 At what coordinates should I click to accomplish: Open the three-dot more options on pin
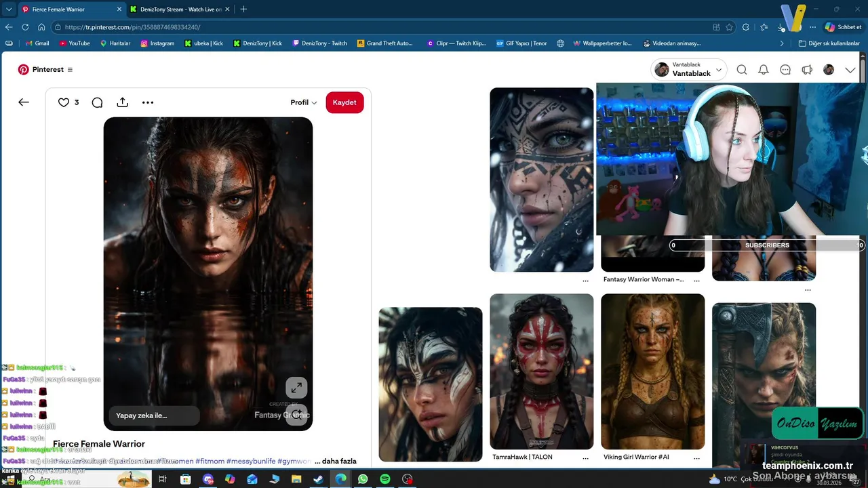tap(148, 102)
